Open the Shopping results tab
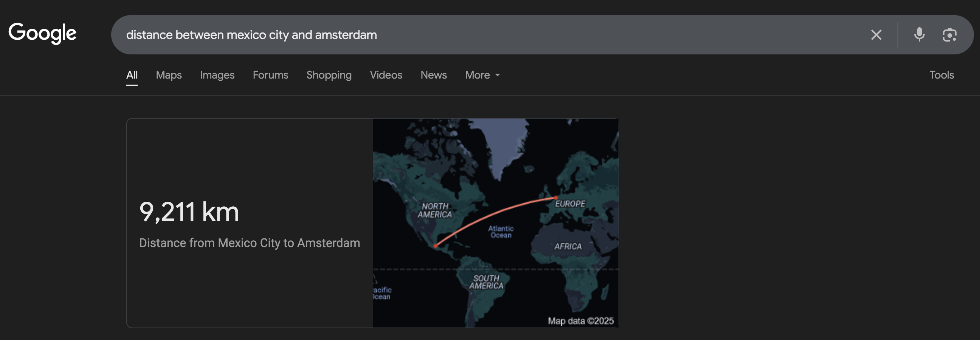Viewport: 980px width, 340px height. [329, 75]
